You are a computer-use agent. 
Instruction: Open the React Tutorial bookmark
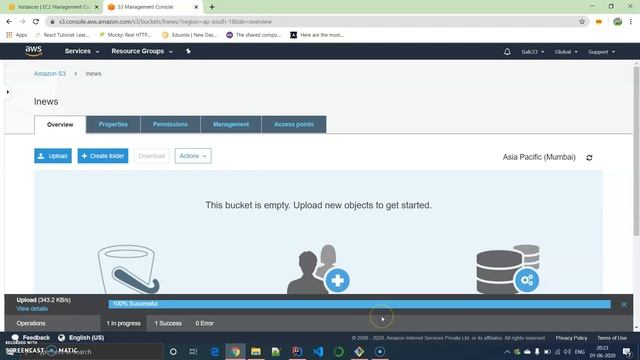62,35
